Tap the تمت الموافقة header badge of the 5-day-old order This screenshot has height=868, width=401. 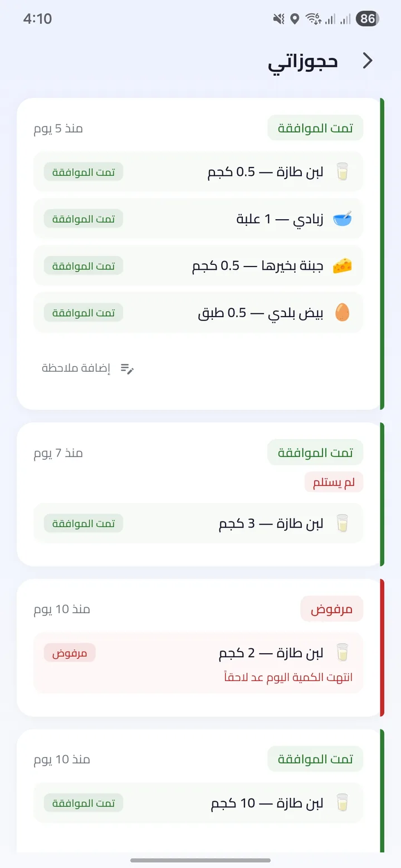pos(315,129)
